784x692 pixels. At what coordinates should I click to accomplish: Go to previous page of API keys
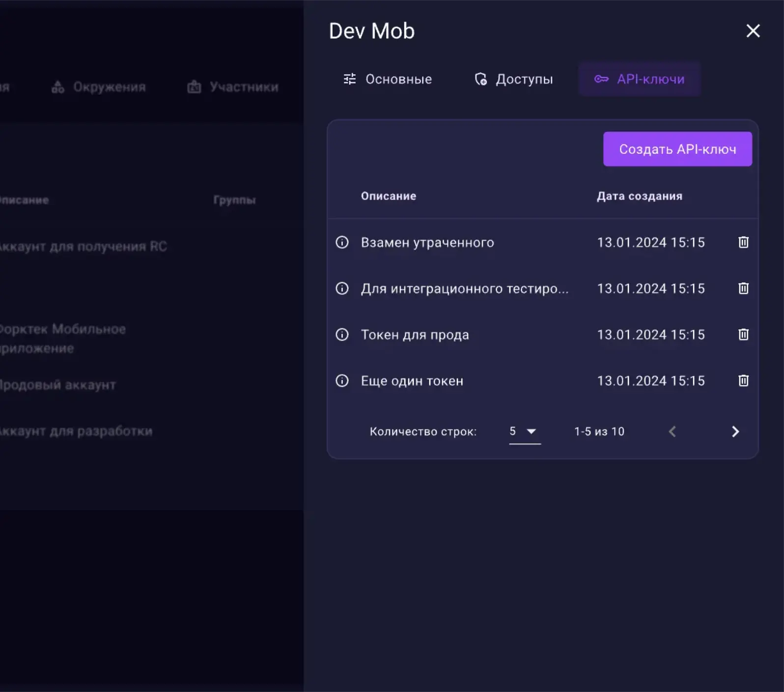tap(672, 432)
